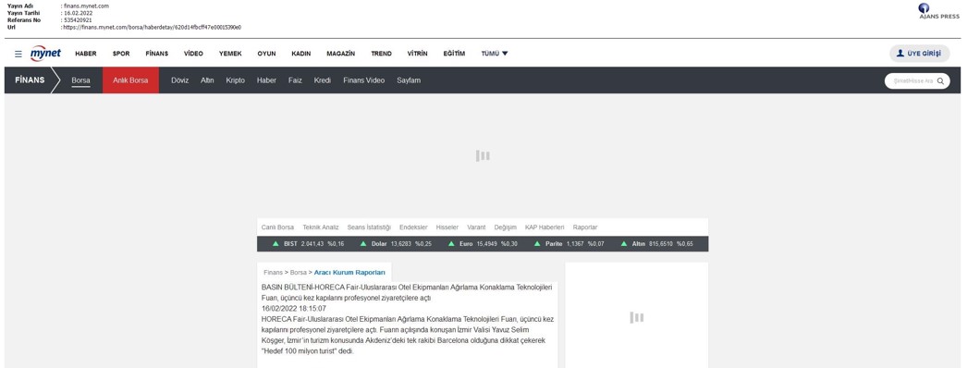
Task: Open the hamburger menu icon
Action: (x=18, y=54)
